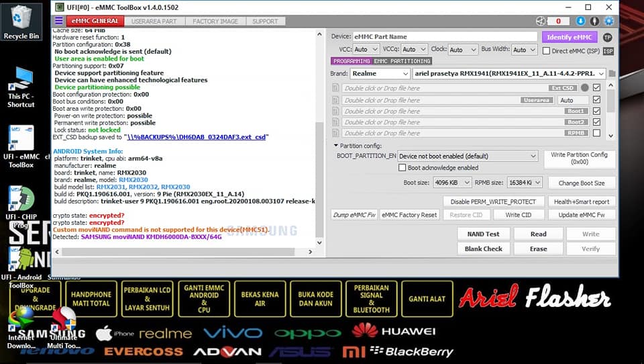Click the Dump eMMC Fw button
The height and width of the screenshot is (364, 644).
pyautogui.click(x=354, y=215)
